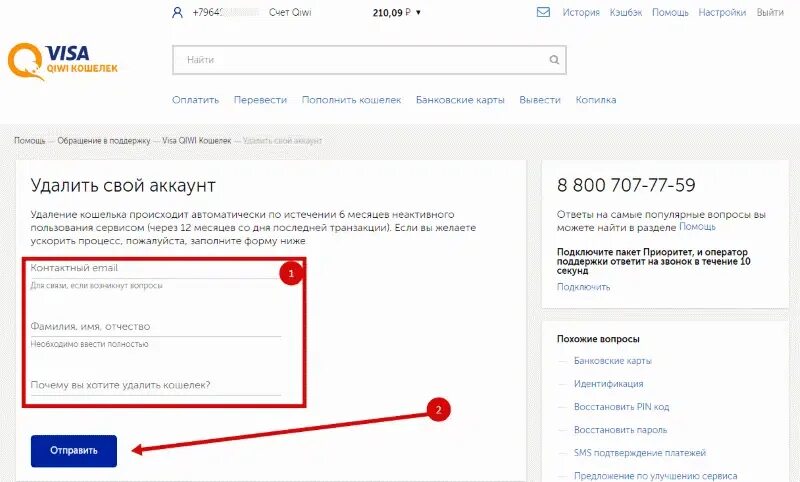Expand the balance dropdown arrow
Viewport: 800px width, 482px height.
(x=418, y=12)
